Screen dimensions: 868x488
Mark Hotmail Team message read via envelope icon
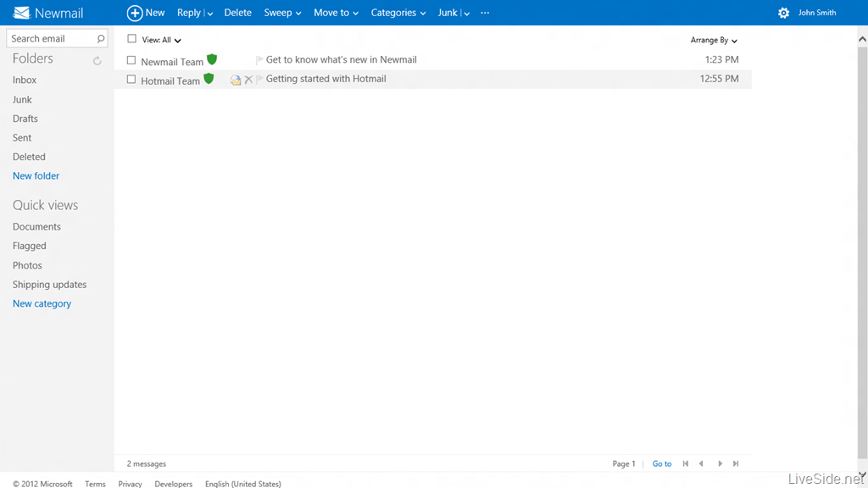pyautogui.click(x=236, y=80)
